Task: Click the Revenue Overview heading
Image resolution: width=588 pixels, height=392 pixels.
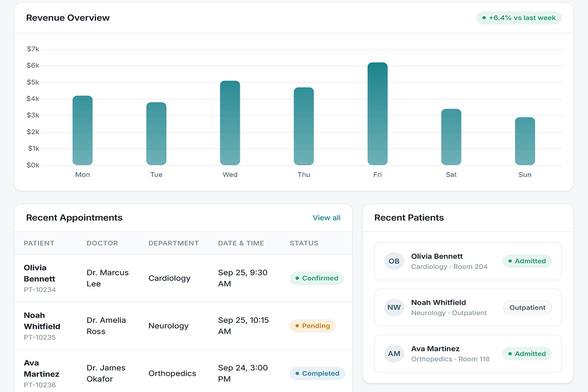Action: [x=68, y=18]
